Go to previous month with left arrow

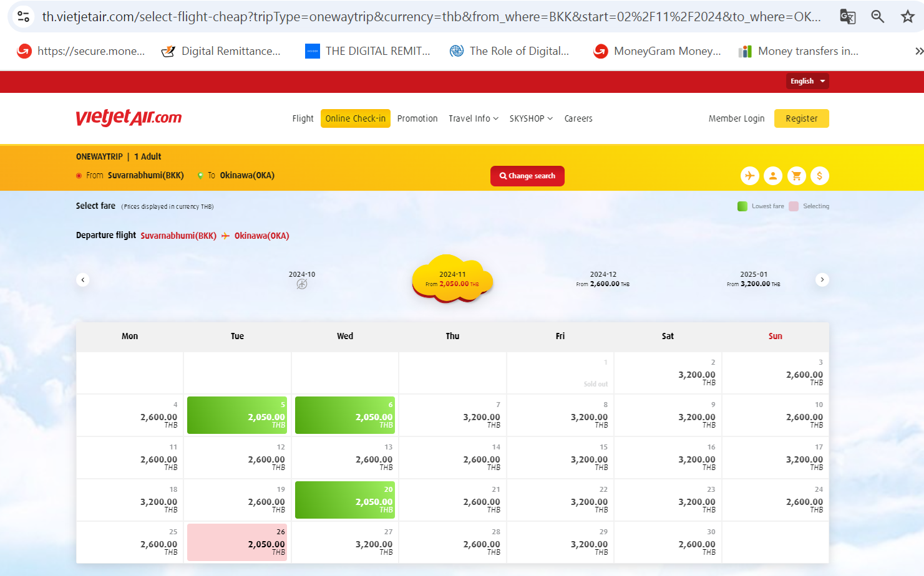(x=83, y=280)
